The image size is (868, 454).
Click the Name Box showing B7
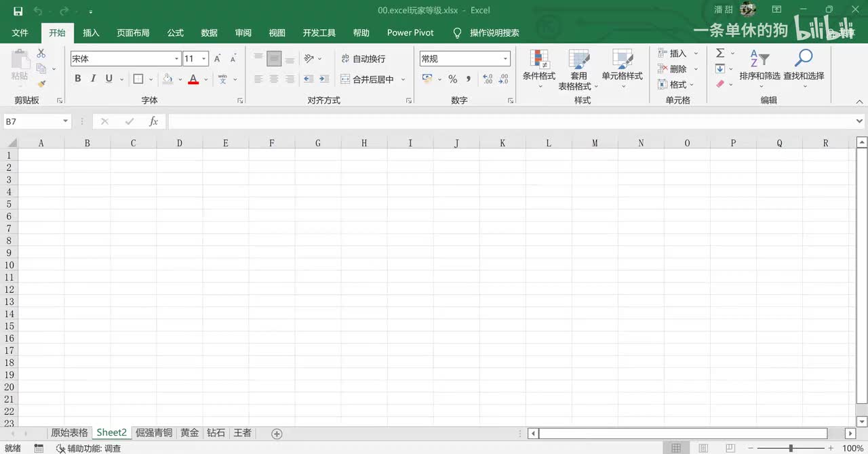point(37,121)
